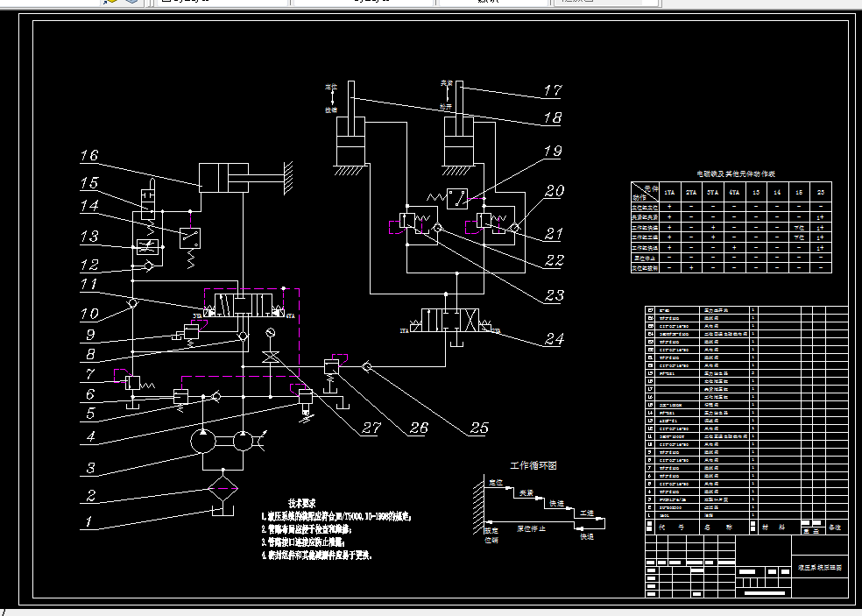The height and width of the screenshot is (616, 862).
Task: Pick callout number 14 beside the schematic
Action: [89, 206]
